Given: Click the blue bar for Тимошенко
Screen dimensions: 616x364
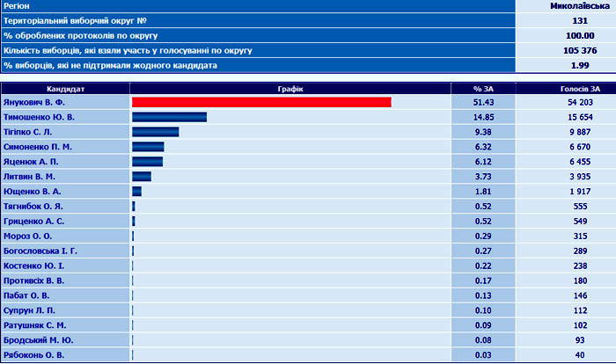Looking at the screenshot, I should pyautogui.click(x=169, y=117).
